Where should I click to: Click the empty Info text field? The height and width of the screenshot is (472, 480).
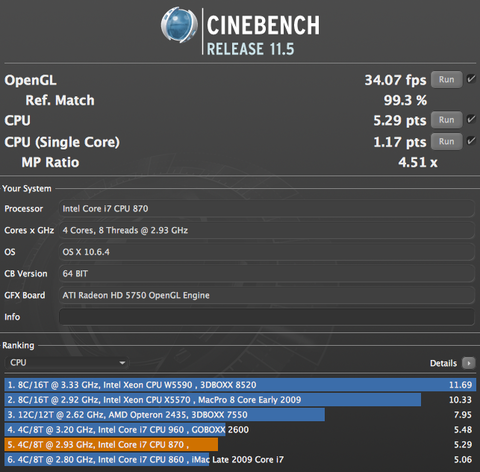coord(267,317)
